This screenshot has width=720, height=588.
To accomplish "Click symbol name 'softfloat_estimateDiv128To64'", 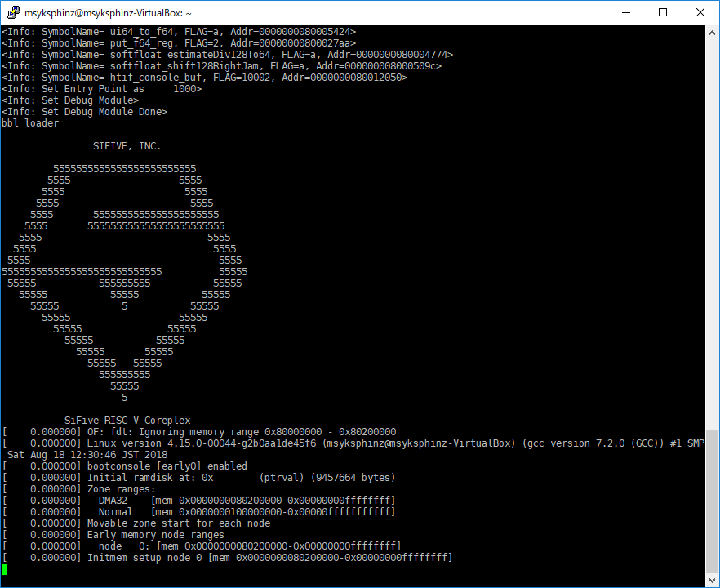I will 190,55.
